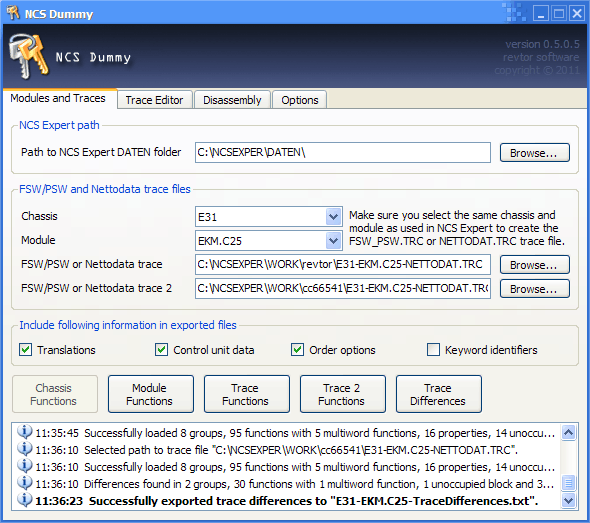
Task: Open the Chassis dropdown showing E31
Action: coord(333,217)
